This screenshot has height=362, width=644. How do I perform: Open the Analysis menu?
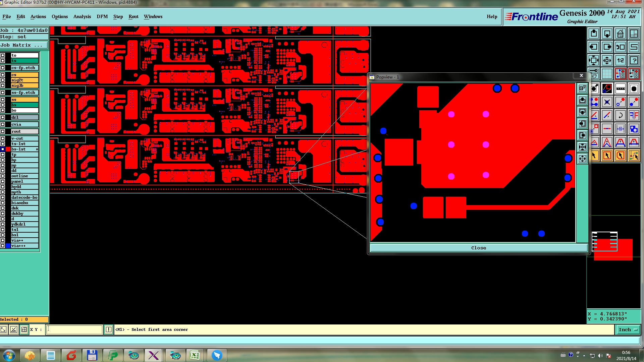coord(82,16)
